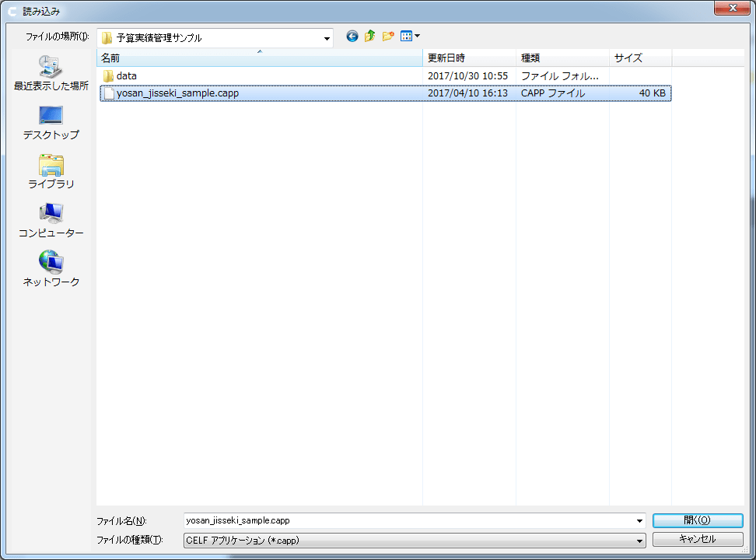
Task: Create a new folder
Action: coord(388,37)
